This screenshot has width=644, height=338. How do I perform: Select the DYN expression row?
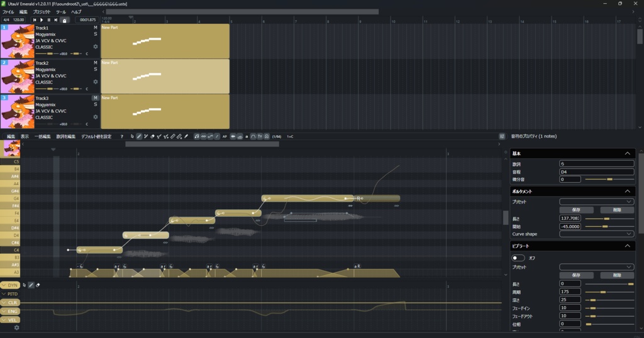point(10,285)
